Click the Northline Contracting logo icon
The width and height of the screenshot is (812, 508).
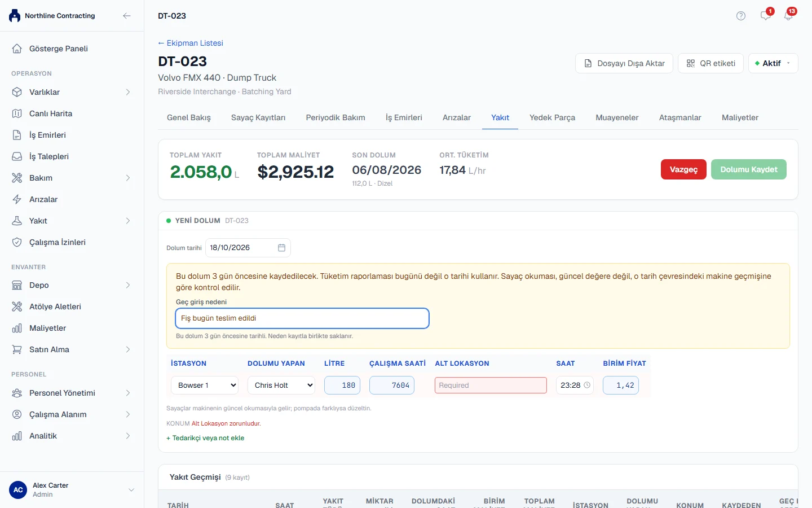(x=15, y=16)
